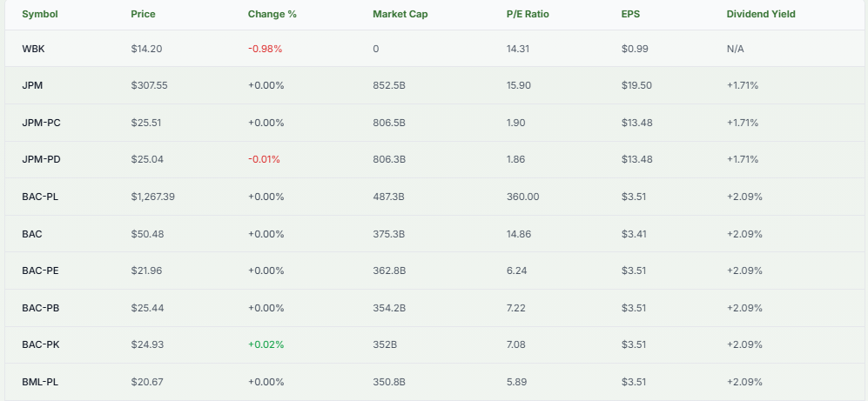Select the BAC ticker symbol
This screenshot has height=401, width=868.
pos(32,234)
